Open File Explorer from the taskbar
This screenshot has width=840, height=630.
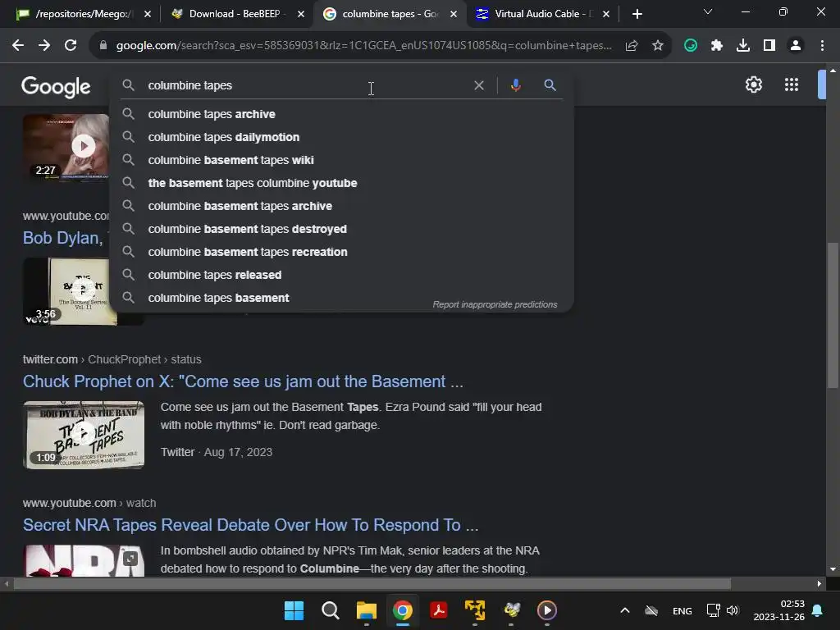coord(367,610)
